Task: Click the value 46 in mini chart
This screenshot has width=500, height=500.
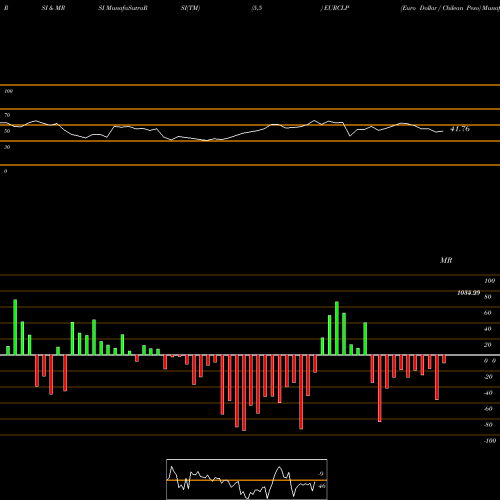Action: tap(322, 486)
